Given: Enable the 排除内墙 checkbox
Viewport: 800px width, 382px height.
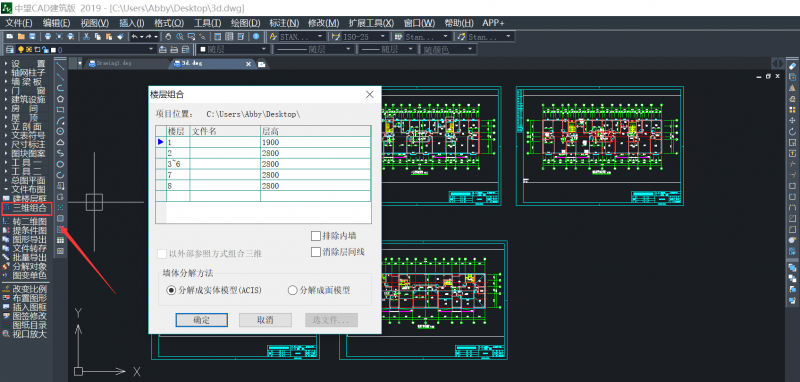Looking at the screenshot, I should point(315,236).
